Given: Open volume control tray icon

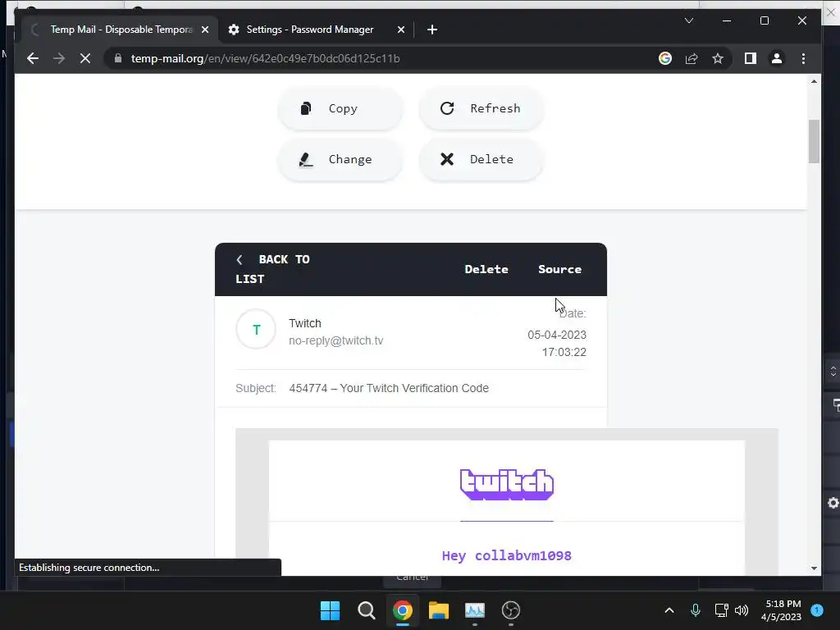Looking at the screenshot, I should 742,610.
